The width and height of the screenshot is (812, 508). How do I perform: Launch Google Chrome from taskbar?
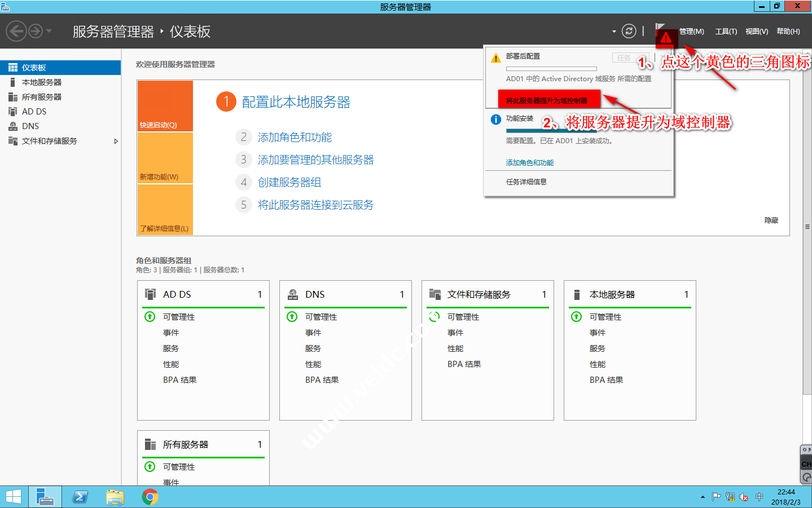150,497
